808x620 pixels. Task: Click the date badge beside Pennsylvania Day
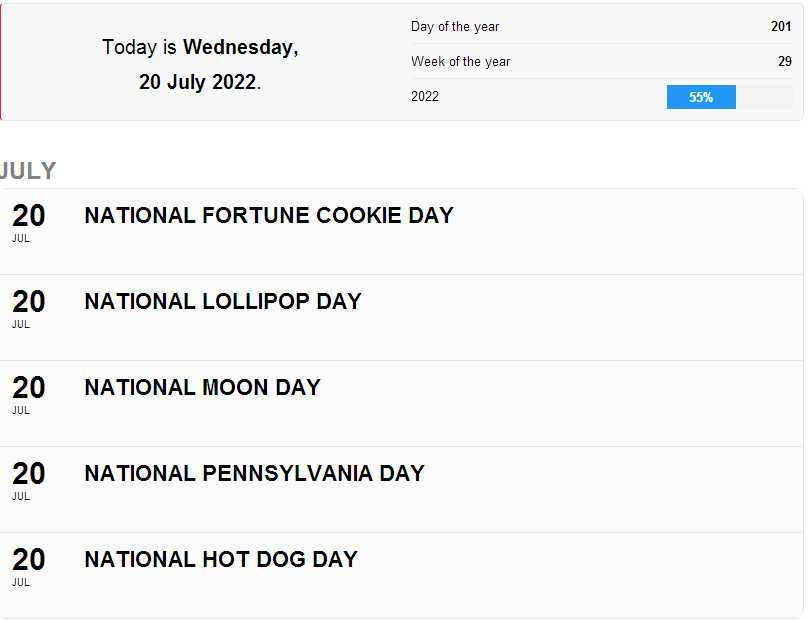(28, 479)
